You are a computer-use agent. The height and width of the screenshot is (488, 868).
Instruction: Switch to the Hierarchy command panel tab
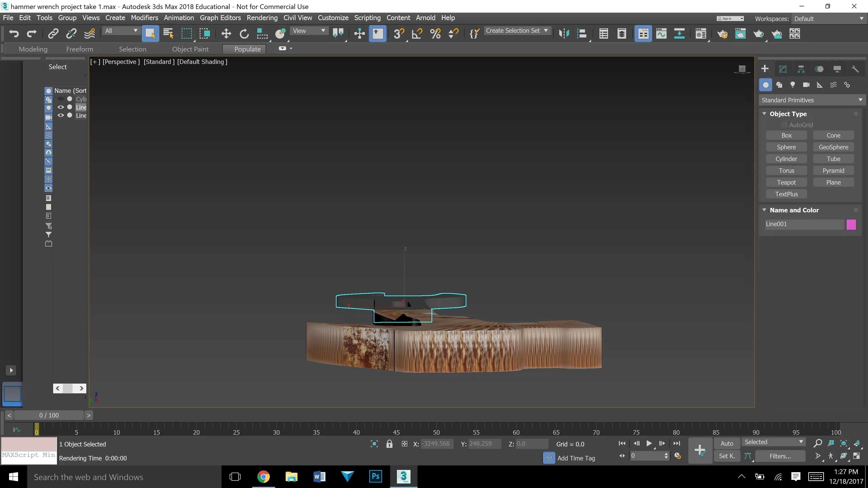[801, 69]
